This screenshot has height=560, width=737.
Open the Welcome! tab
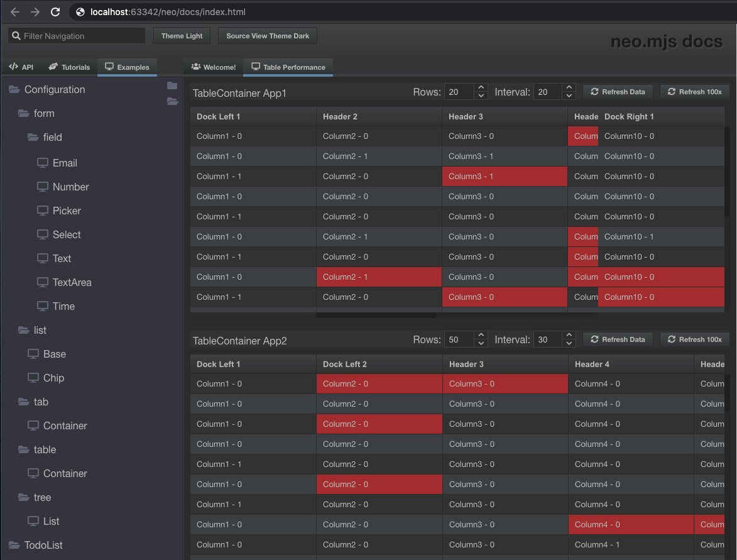(x=214, y=67)
